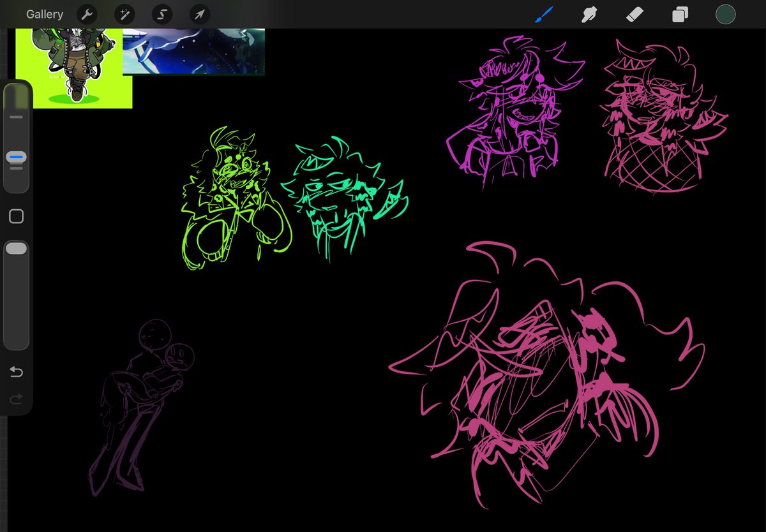
Task: Tap the blue starry reference image
Action: 193,52
